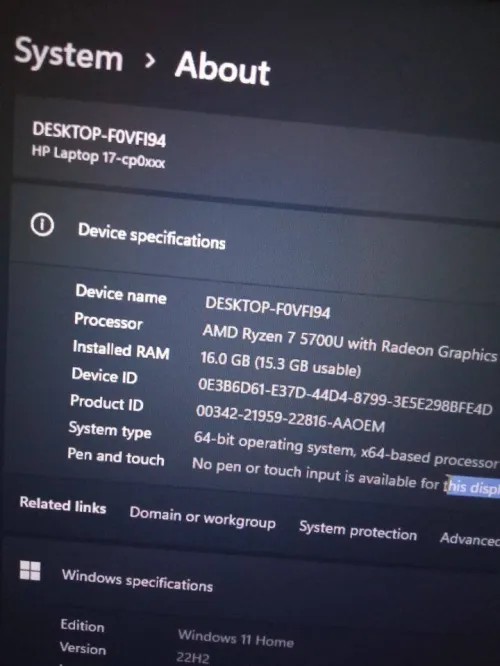
Task: Select the HP Laptop 17-cp0xxx model text
Action: 98,157
